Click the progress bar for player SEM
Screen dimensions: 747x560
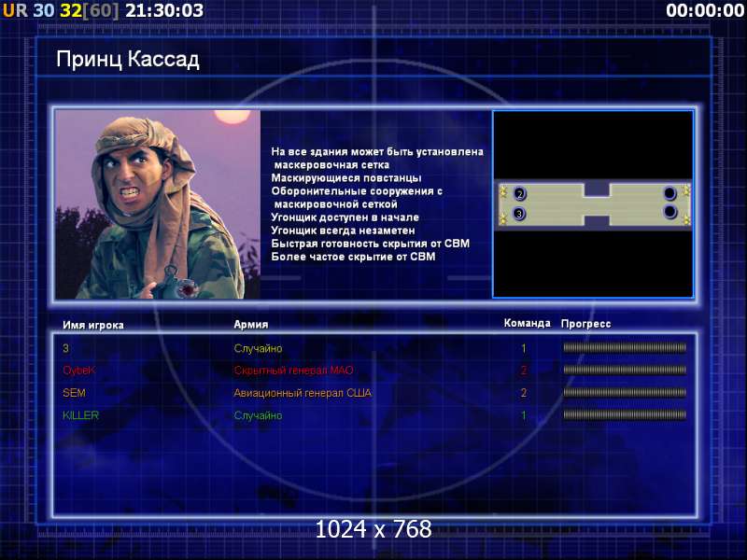pyautogui.click(x=625, y=393)
